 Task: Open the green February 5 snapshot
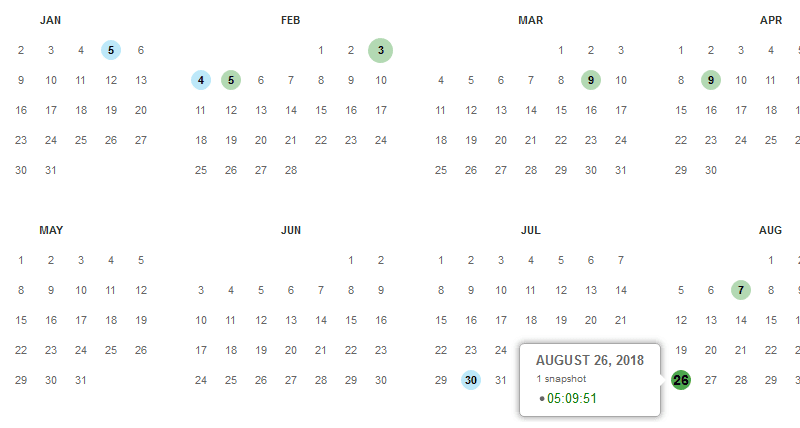pos(231,80)
